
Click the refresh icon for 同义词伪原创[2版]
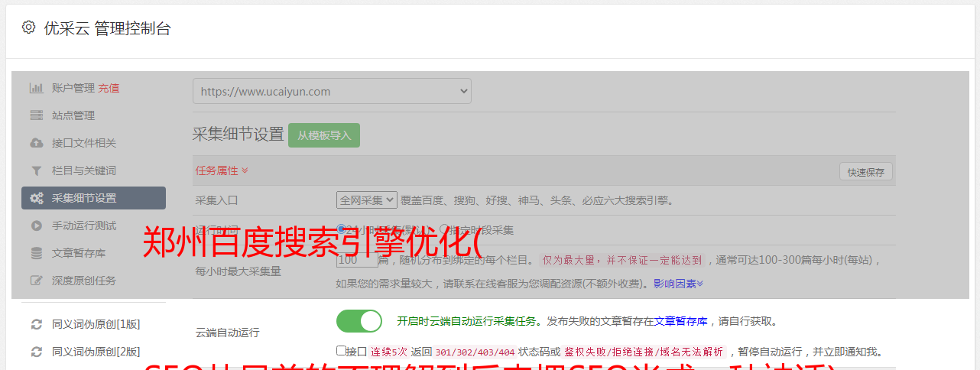coord(36,352)
